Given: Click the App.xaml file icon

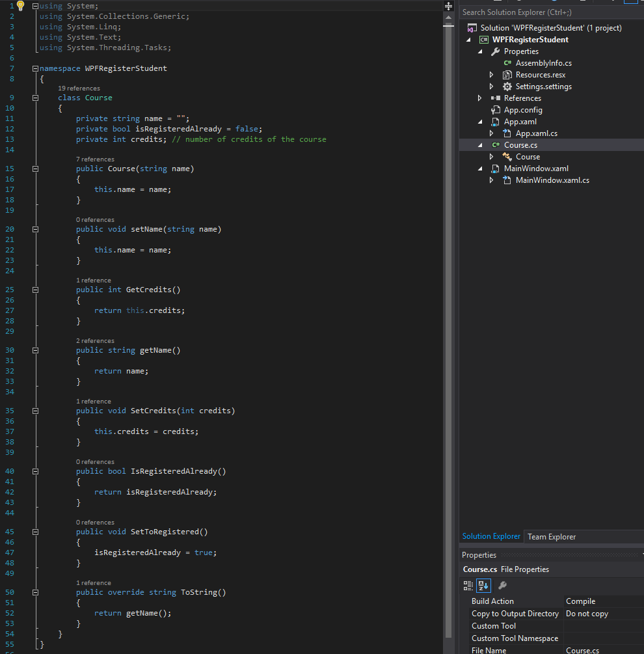Looking at the screenshot, I should point(495,122).
